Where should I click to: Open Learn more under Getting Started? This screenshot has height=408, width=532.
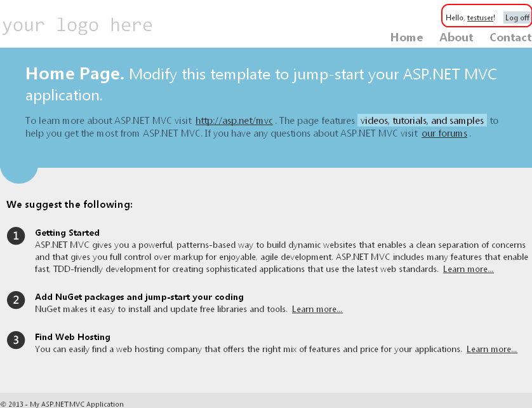coord(468,269)
